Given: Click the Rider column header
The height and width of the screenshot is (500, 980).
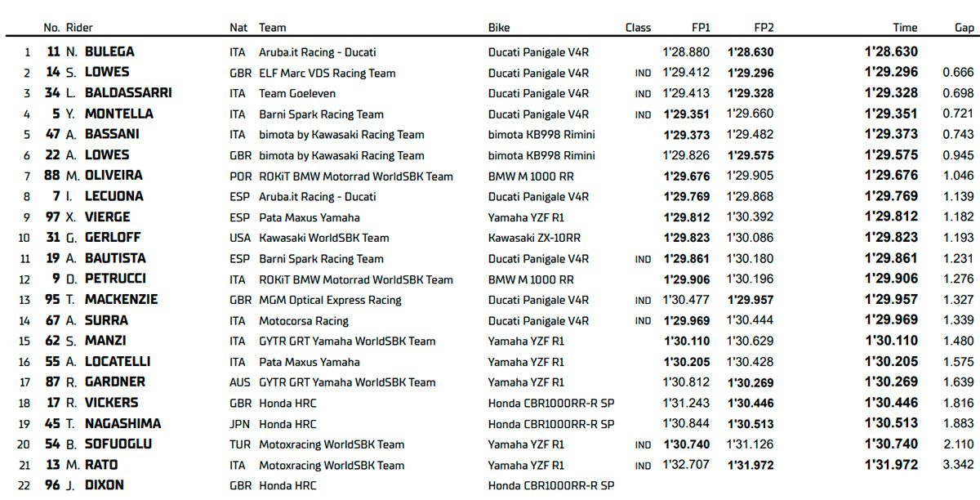Looking at the screenshot, I should [x=79, y=27].
